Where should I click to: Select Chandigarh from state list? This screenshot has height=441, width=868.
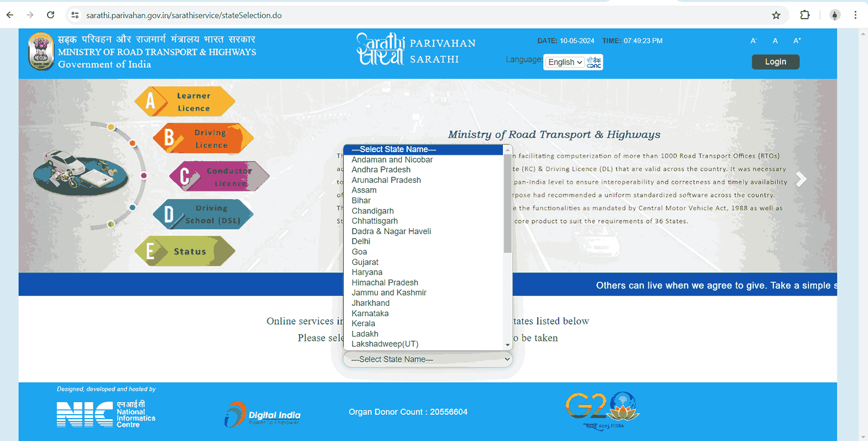coord(423,211)
